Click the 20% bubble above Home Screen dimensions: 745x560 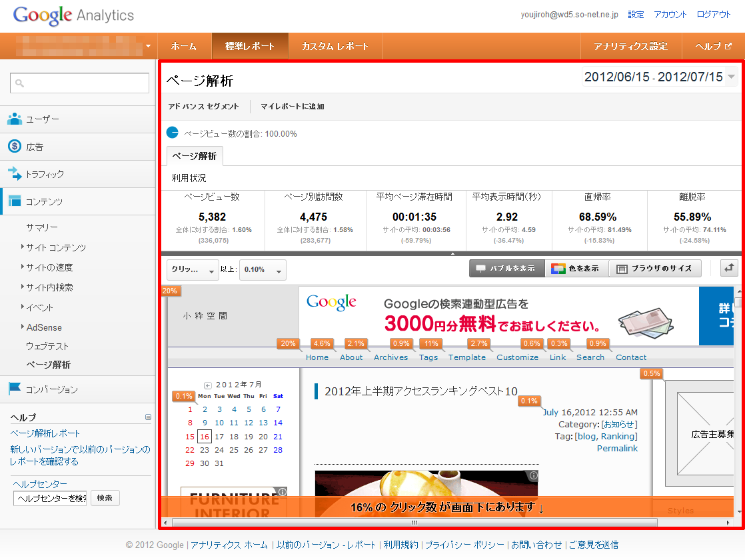(x=288, y=343)
